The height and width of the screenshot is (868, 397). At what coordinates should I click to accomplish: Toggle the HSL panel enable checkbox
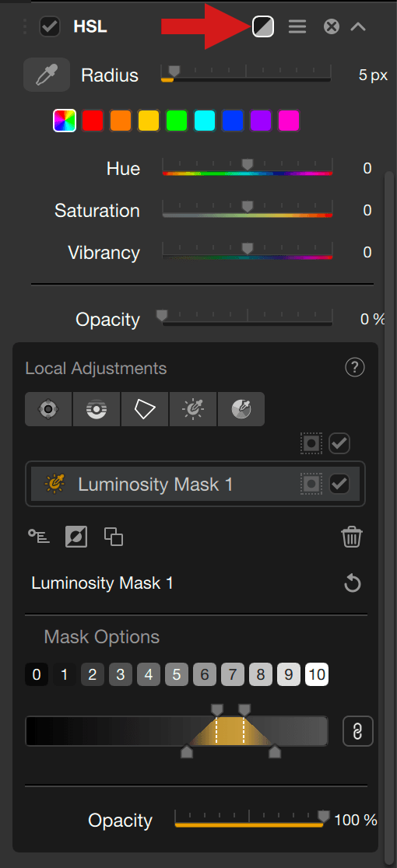point(50,26)
